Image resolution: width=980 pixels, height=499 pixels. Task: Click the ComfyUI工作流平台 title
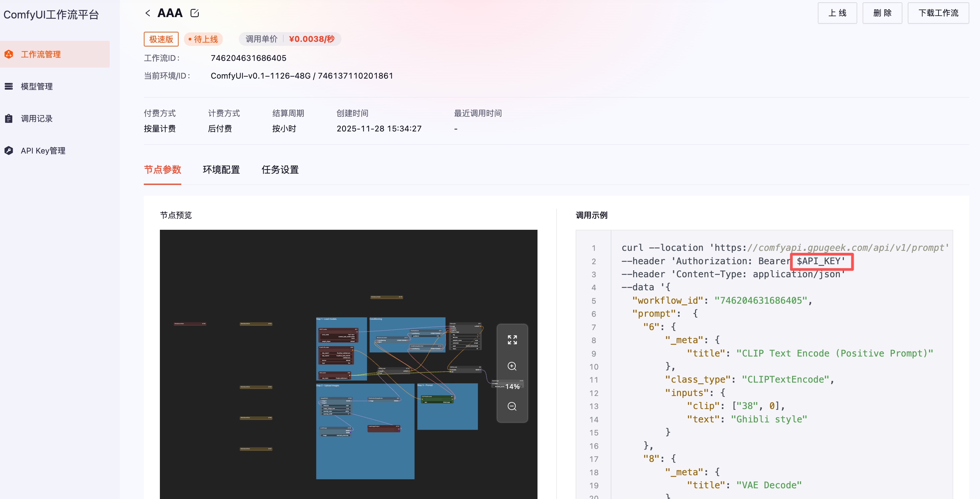pos(52,15)
